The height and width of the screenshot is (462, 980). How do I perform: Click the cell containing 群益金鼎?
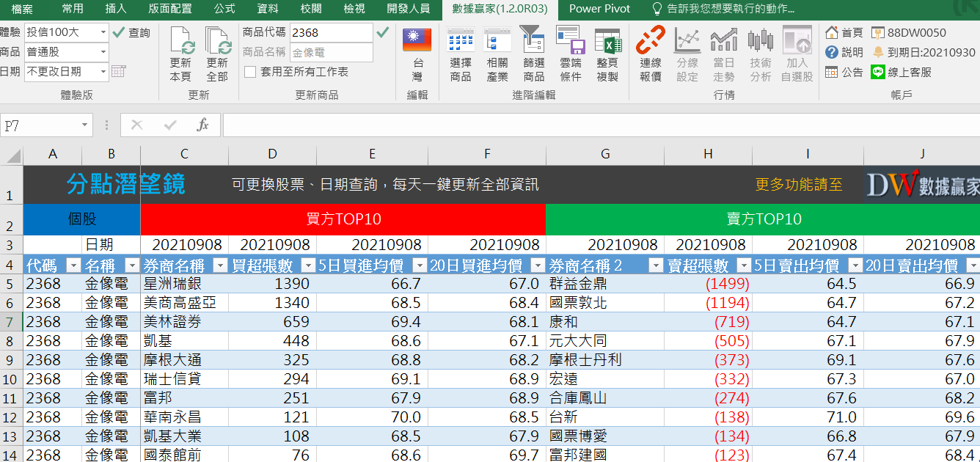point(605,284)
